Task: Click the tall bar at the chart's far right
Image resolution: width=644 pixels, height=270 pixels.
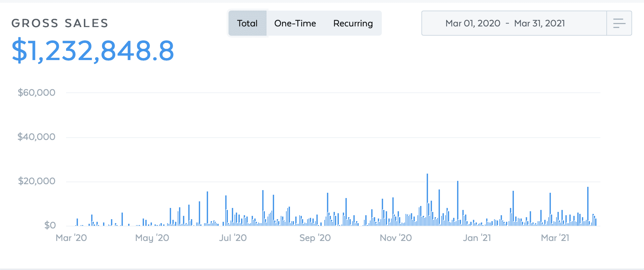Action: pos(588,206)
